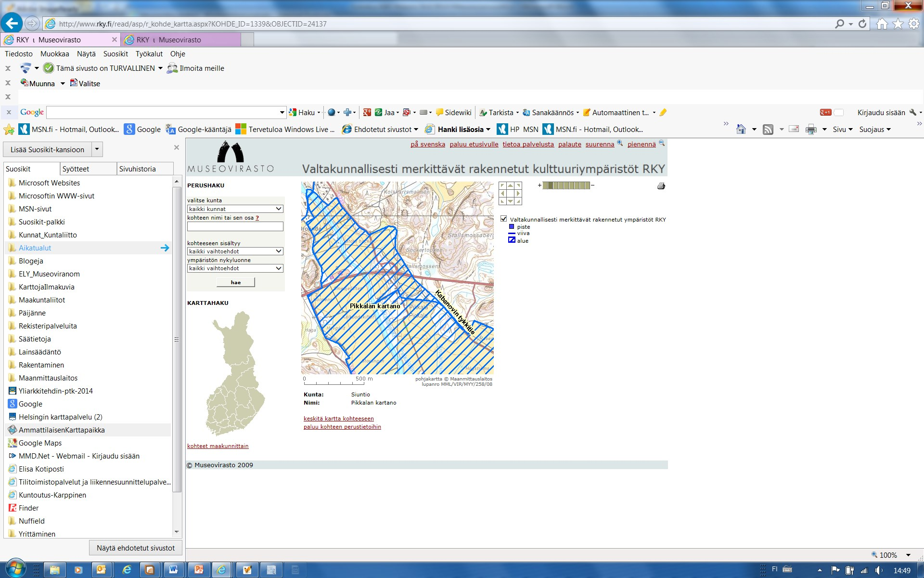The width and height of the screenshot is (924, 578).
Task: Click the last segment of the zoom bar
Action: point(587,185)
